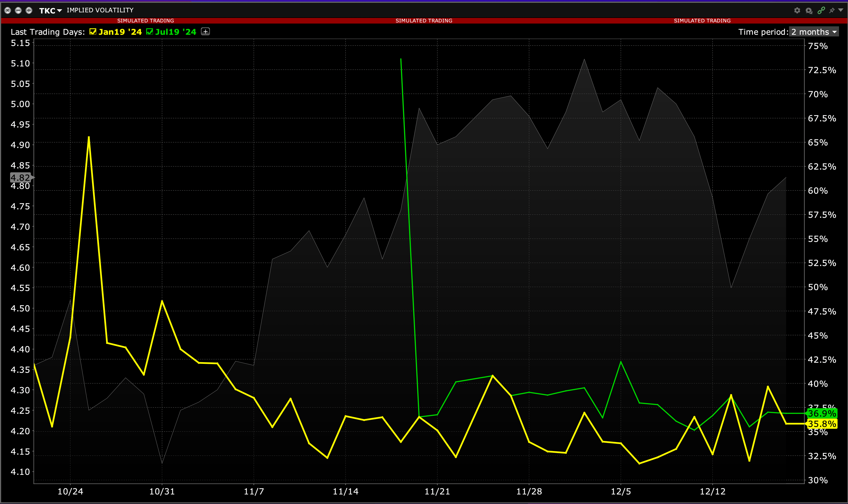The image size is (848, 504).
Task: Click the window minimize minus button
Action: pyautogui.click(x=18, y=11)
